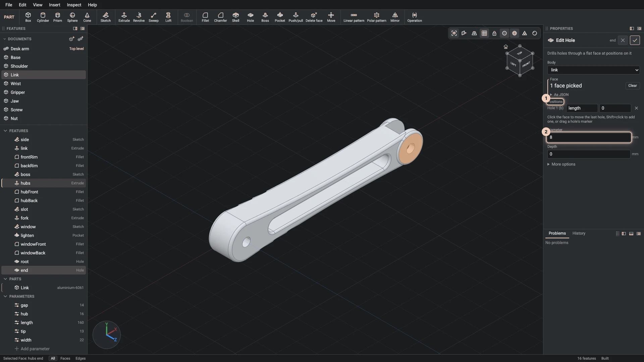Viewport: 644px width, 362px height.
Task: Choose the Sweep tool
Action: (x=154, y=17)
